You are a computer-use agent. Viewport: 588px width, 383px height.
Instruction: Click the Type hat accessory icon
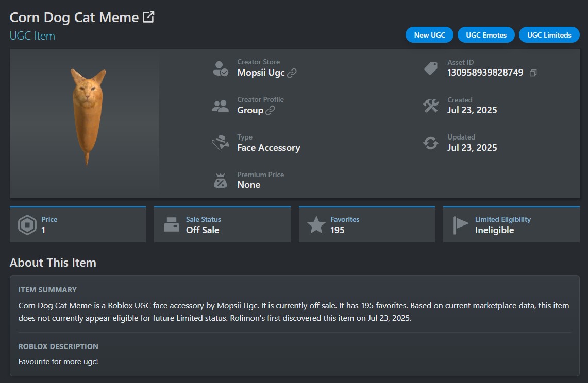click(221, 143)
